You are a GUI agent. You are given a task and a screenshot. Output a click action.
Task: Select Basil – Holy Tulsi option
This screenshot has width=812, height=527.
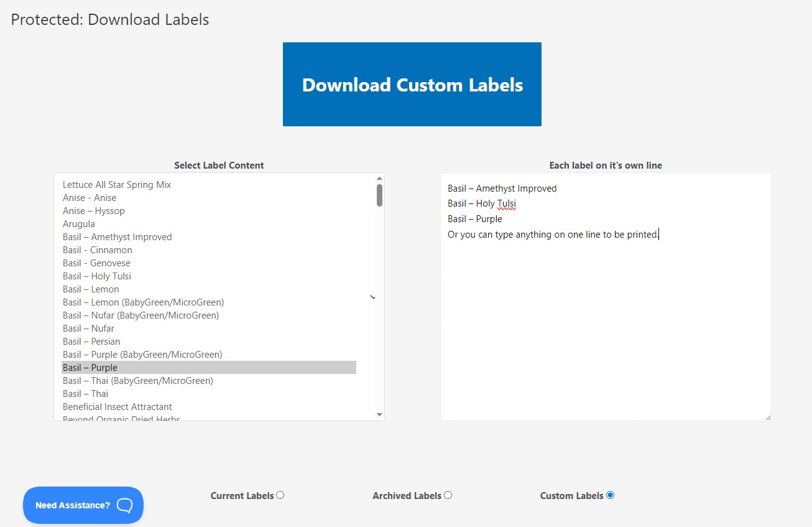(97, 276)
